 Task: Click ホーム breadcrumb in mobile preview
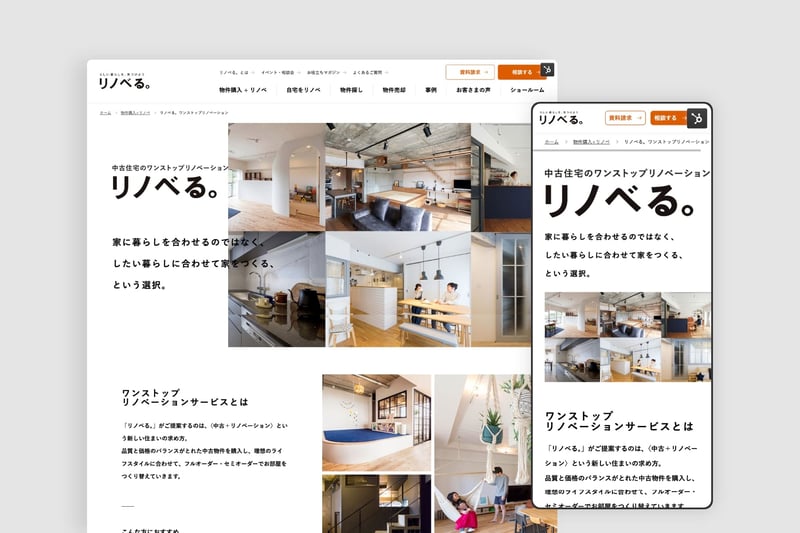click(552, 142)
